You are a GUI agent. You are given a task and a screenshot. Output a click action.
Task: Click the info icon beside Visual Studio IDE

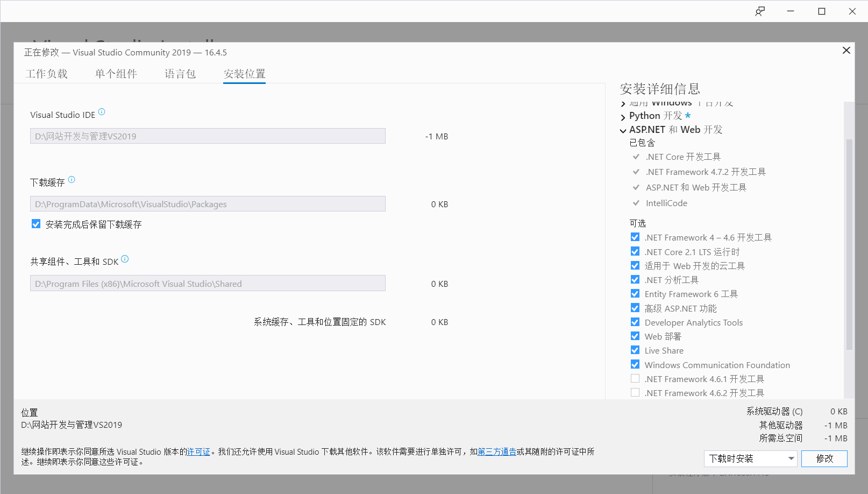(102, 112)
